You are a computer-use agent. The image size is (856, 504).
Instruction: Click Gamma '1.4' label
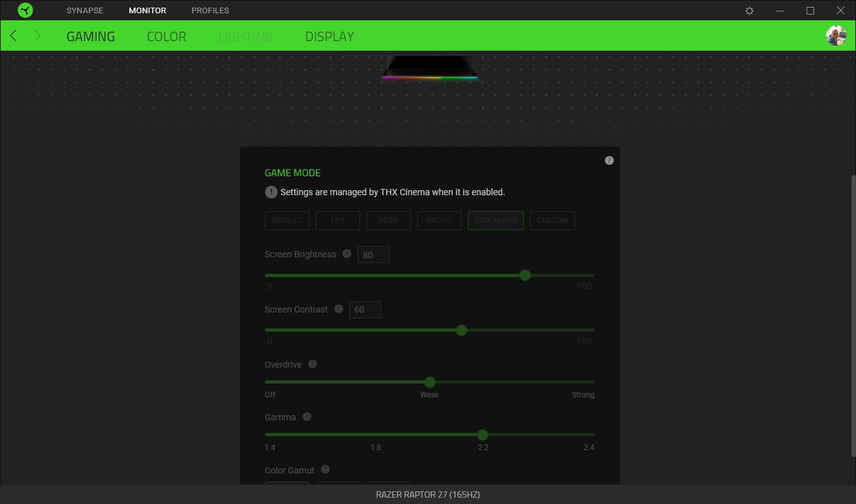pyautogui.click(x=270, y=447)
